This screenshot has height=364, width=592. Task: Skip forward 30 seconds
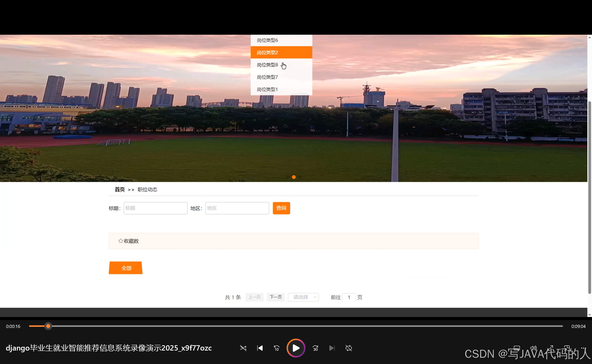tap(315, 348)
